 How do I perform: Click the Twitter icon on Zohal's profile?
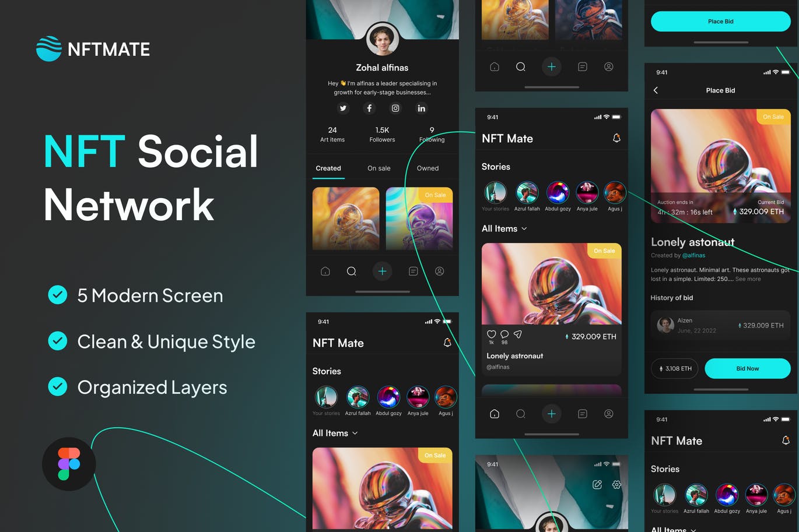point(343,108)
